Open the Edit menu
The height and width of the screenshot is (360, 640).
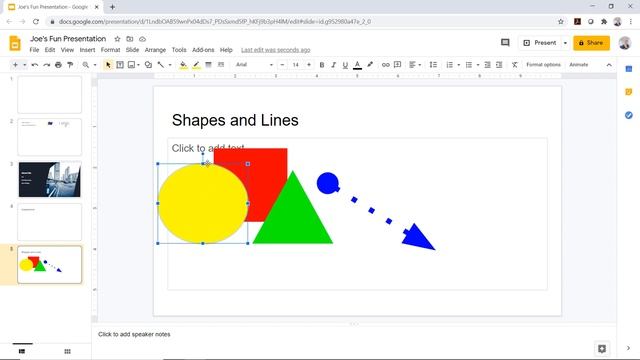50,50
